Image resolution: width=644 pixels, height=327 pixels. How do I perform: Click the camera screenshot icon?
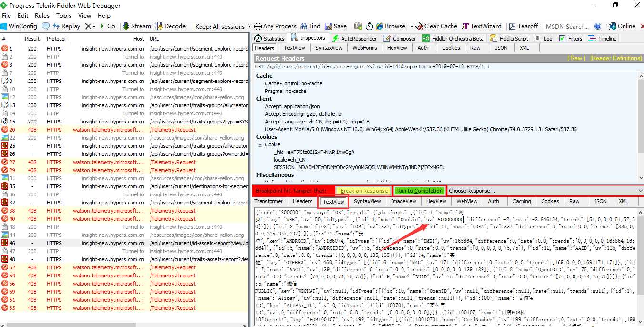point(358,26)
